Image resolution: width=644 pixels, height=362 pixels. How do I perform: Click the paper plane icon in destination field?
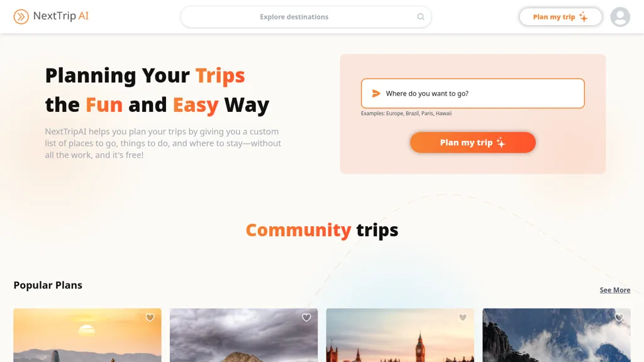coord(376,94)
